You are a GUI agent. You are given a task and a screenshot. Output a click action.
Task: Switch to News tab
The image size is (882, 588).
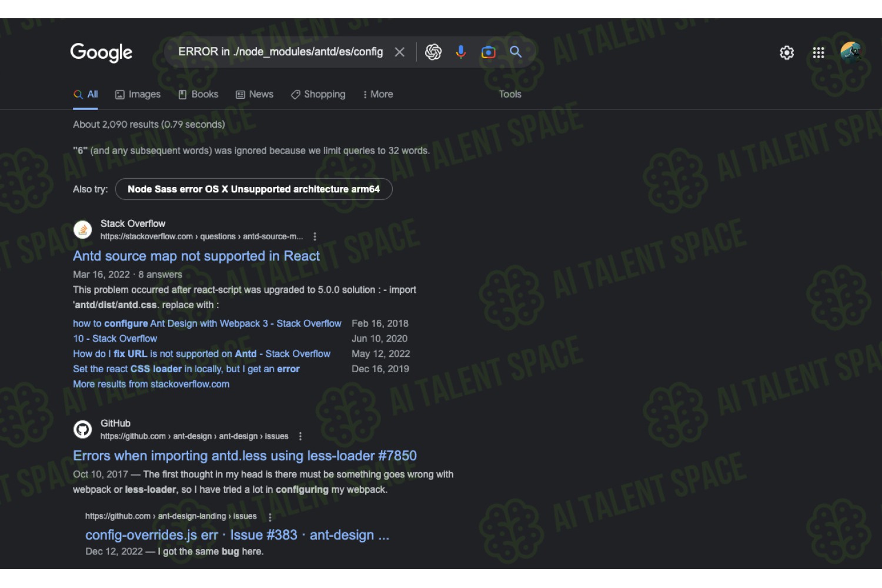[255, 94]
